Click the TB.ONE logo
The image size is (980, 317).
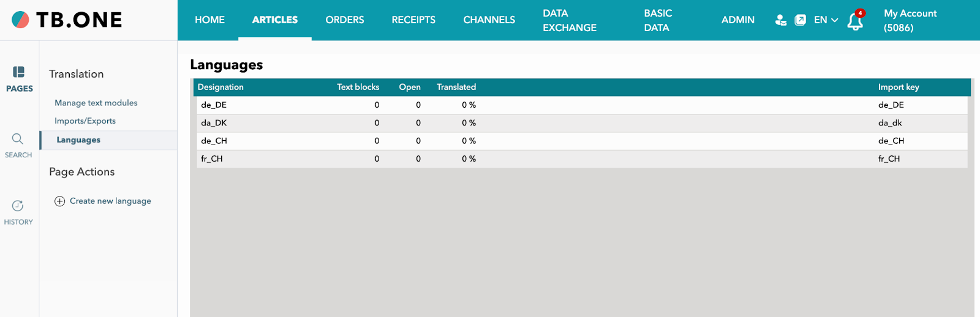(x=67, y=20)
